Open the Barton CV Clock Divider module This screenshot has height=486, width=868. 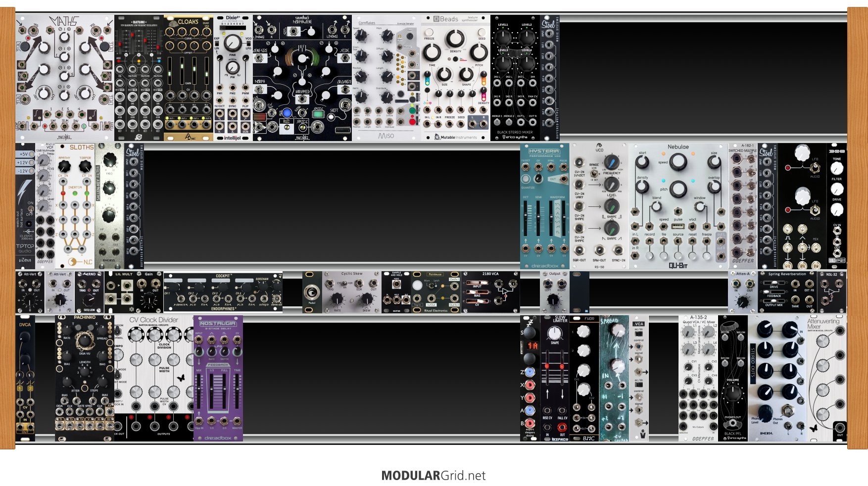[x=154, y=378]
